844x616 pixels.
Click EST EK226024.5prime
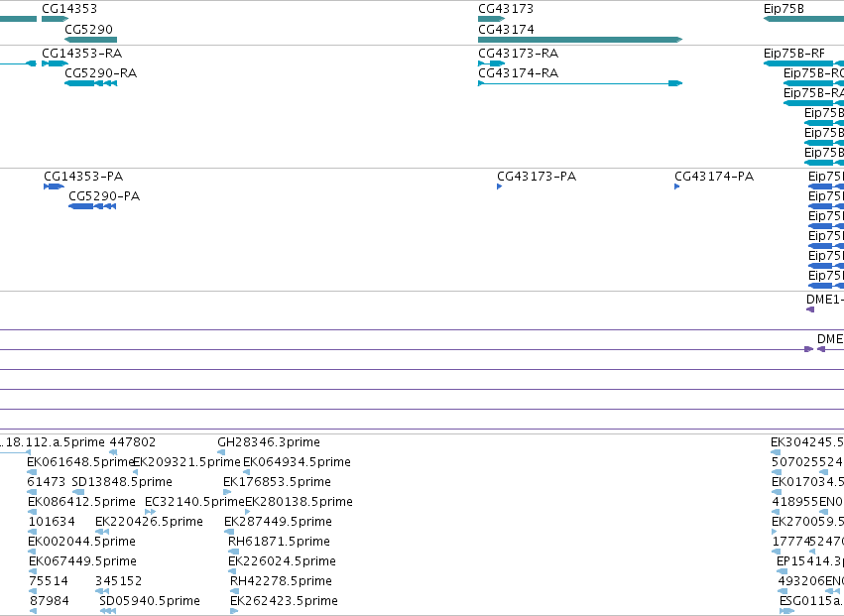pyautogui.click(x=282, y=561)
